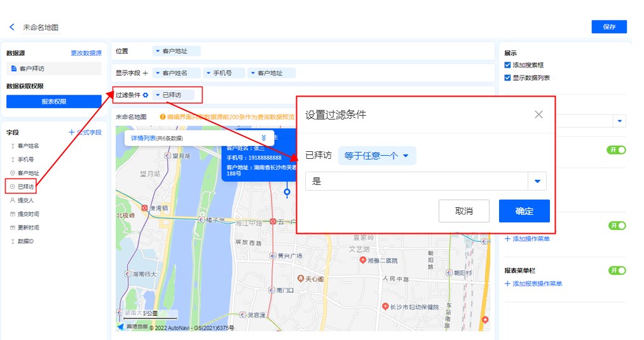The width and height of the screenshot is (644, 340).
Task: Uncheck the 显示数据列表 checkbox
Action: (x=507, y=78)
